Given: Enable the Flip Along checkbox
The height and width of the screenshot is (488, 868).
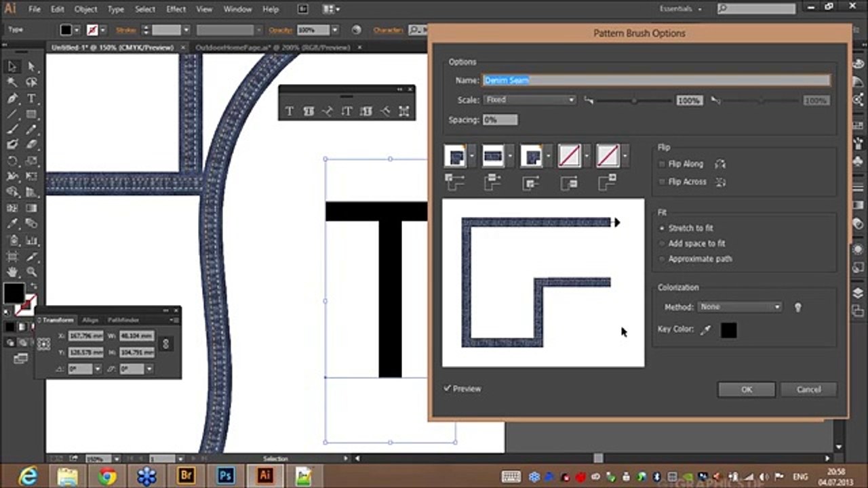Looking at the screenshot, I should pos(663,164).
